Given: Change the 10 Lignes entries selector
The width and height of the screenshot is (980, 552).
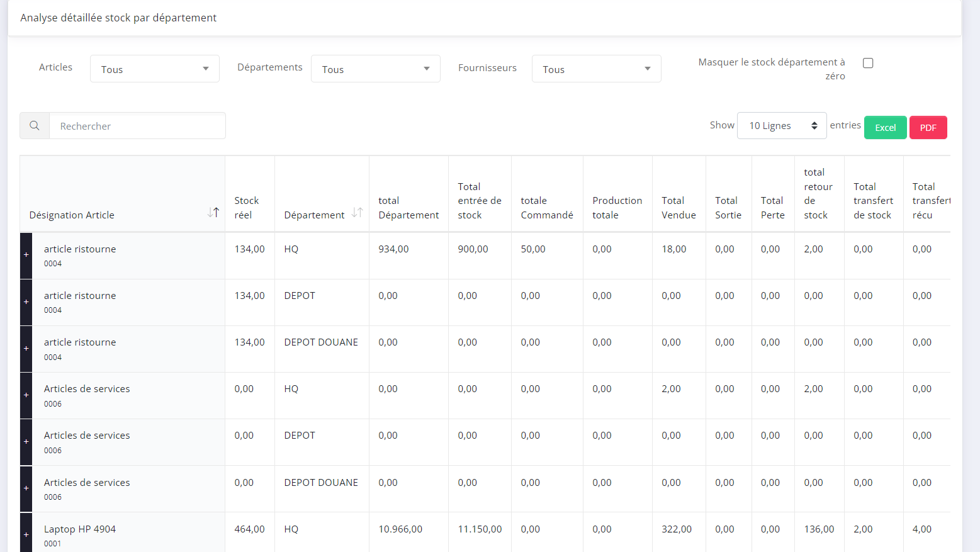Looking at the screenshot, I should tap(781, 126).
